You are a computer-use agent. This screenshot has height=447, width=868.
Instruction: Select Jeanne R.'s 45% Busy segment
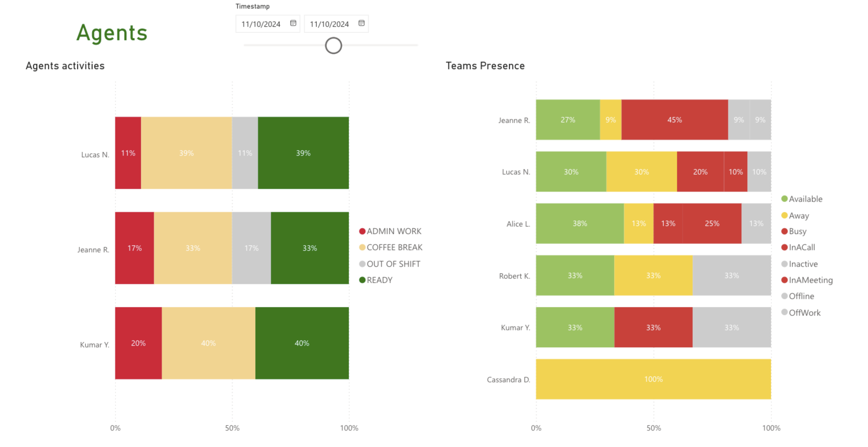point(675,120)
